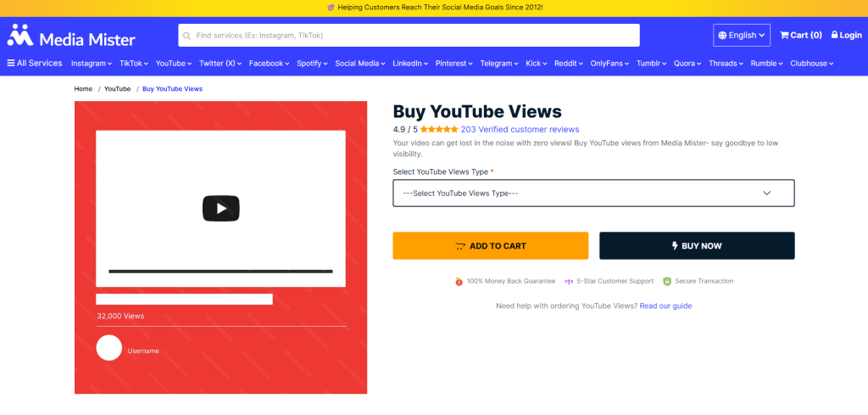Click the 4.9 / 5 rating text
This screenshot has width=868, height=415.
tap(405, 130)
